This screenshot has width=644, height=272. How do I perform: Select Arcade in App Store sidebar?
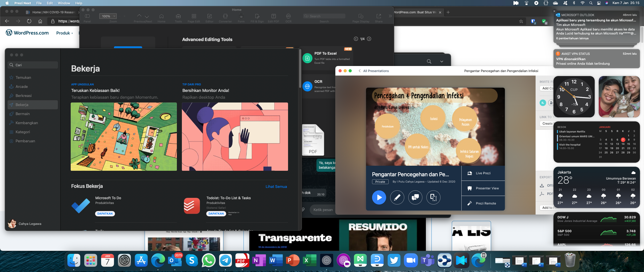22,87
